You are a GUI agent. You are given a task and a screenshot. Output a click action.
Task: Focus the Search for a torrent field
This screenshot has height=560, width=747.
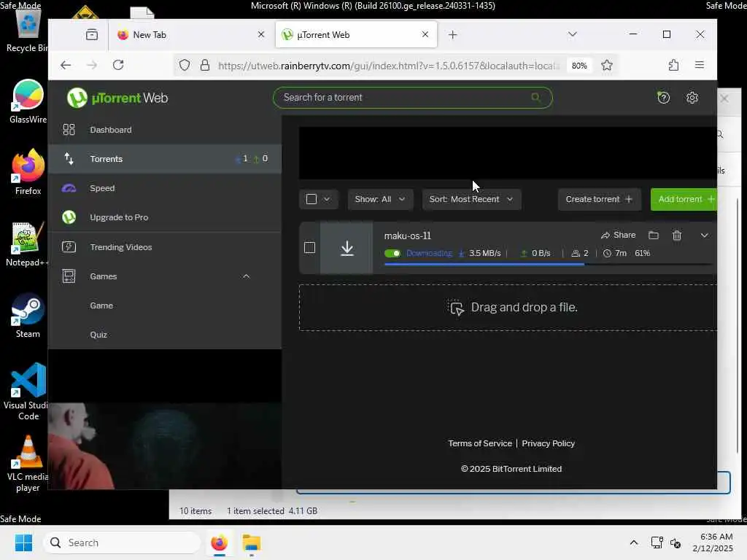[413, 98]
